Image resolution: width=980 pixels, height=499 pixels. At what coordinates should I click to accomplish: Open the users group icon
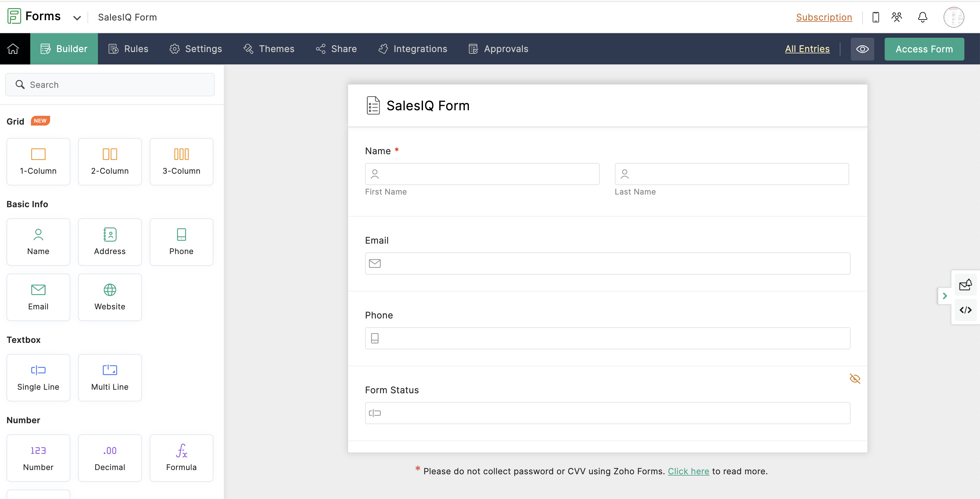tap(896, 17)
